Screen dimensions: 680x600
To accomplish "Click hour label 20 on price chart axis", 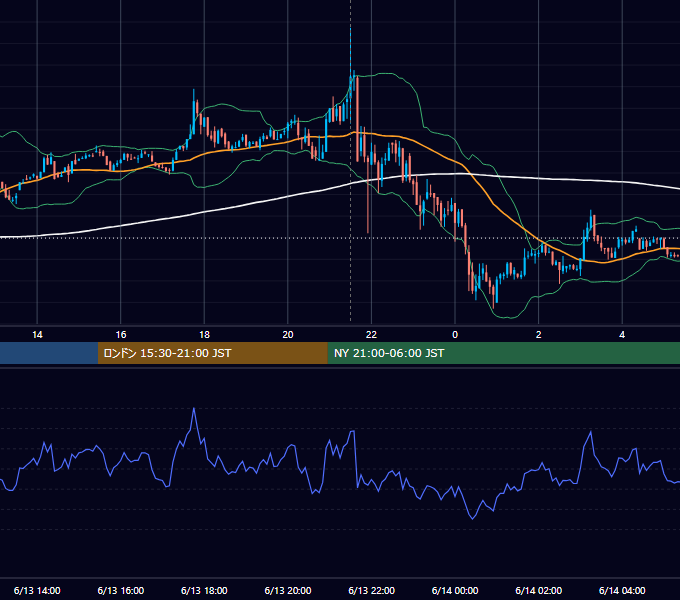I will click(x=288, y=335).
